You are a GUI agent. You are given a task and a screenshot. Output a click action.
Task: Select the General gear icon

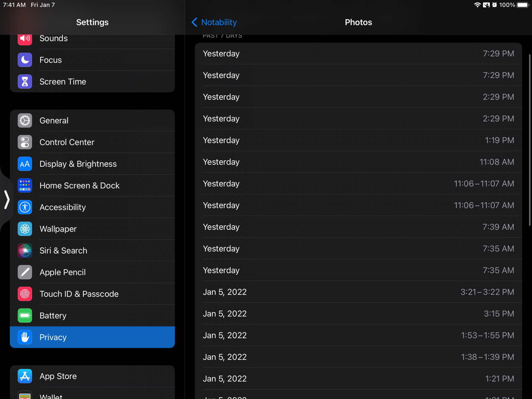coord(25,120)
